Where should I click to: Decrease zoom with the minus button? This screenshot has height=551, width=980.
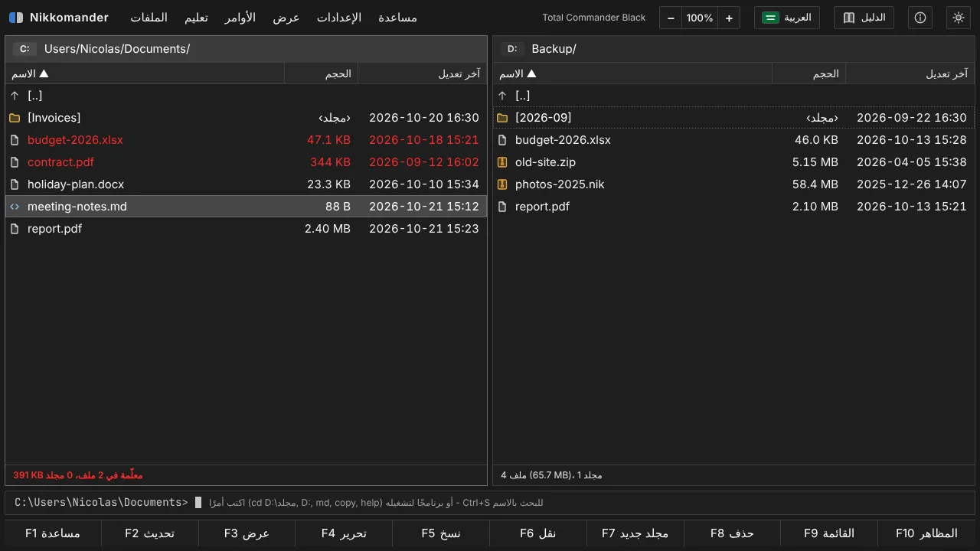point(671,18)
